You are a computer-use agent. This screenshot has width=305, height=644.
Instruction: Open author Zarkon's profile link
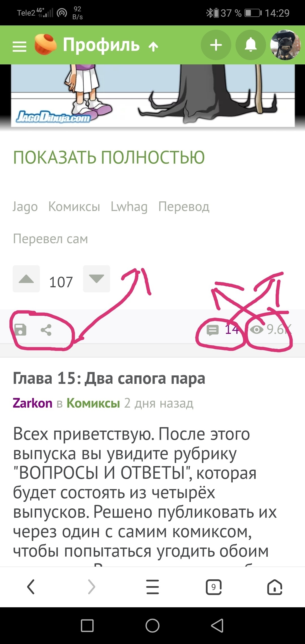(32, 403)
